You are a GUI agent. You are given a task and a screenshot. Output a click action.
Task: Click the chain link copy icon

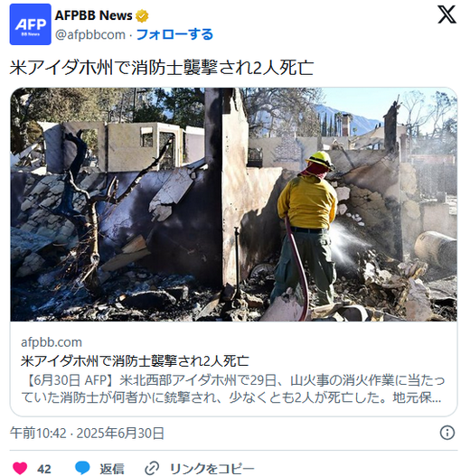click(152, 468)
